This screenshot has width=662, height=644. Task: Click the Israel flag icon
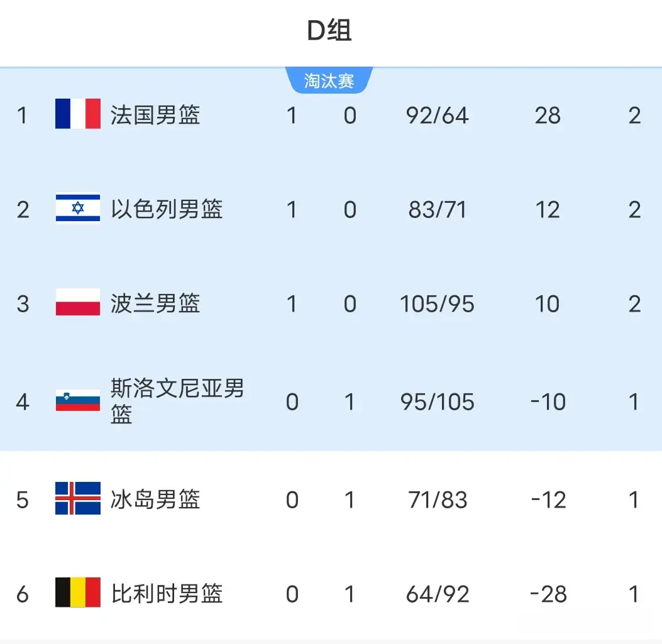pyautogui.click(x=78, y=208)
